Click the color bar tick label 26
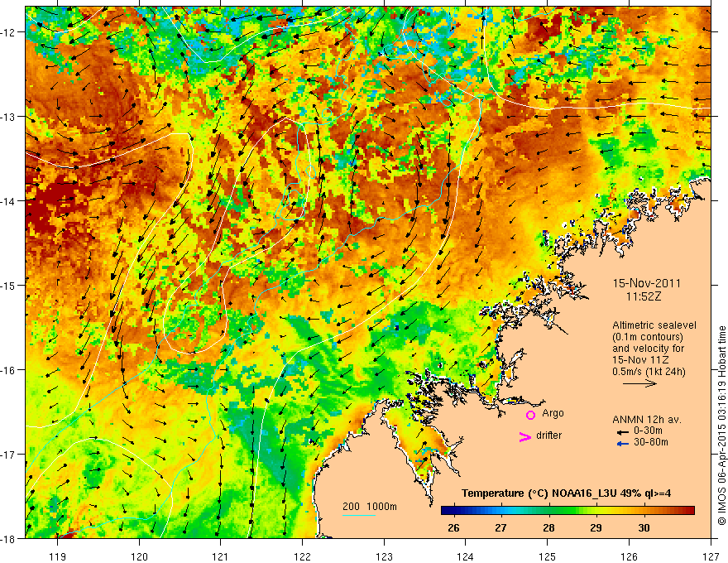Viewport: 728px width, 563px height. pos(453,527)
